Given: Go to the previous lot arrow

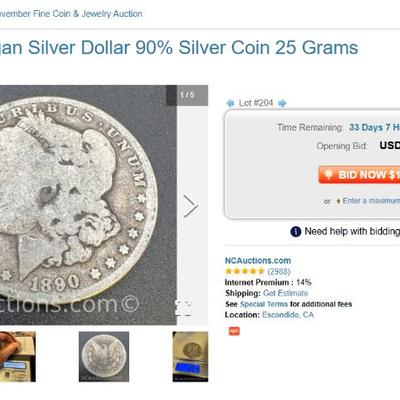Looking at the screenshot, I should 230,103.
